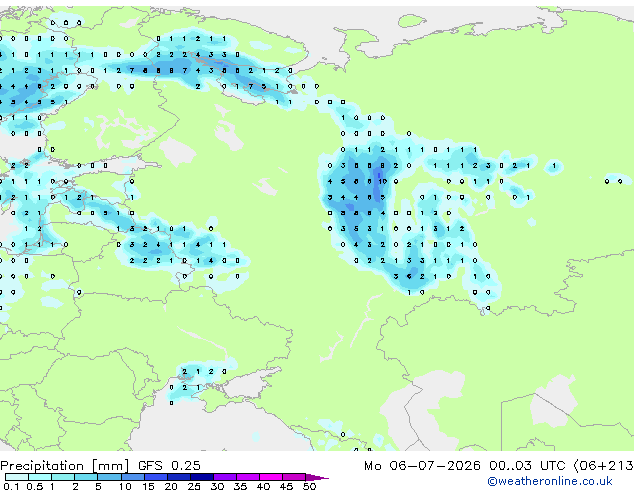Click the 'GFS 0.25' model label
634x490 pixels.
pos(169,466)
